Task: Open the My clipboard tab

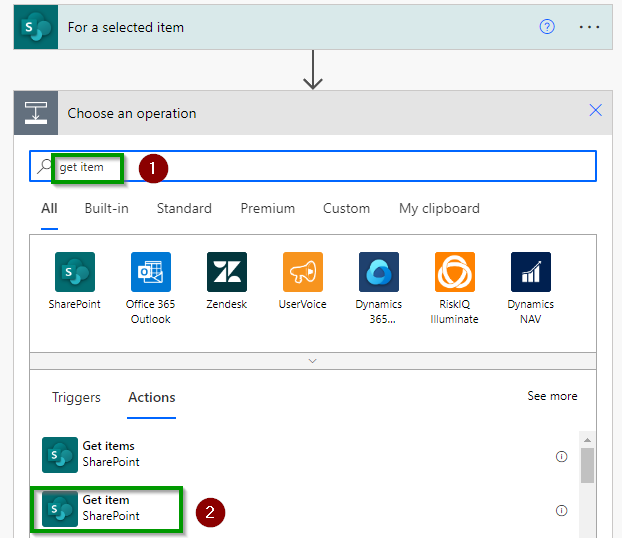Action: [x=439, y=208]
